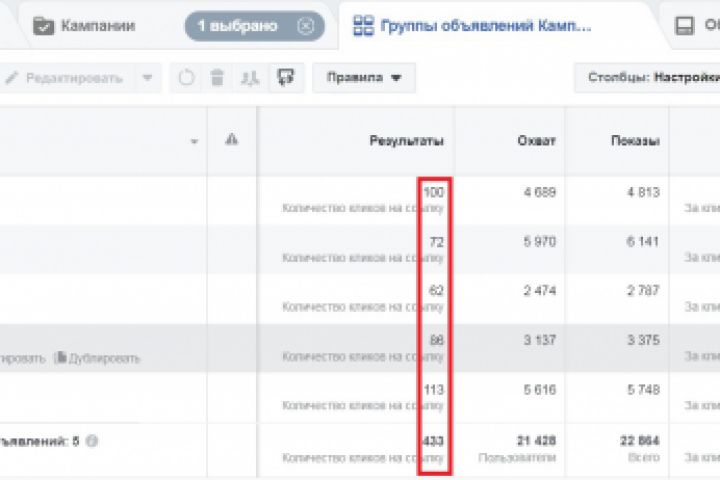Open the Кампании tab
Image resolution: width=720 pixels, height=480 pixels.
[x=95, y=26]
